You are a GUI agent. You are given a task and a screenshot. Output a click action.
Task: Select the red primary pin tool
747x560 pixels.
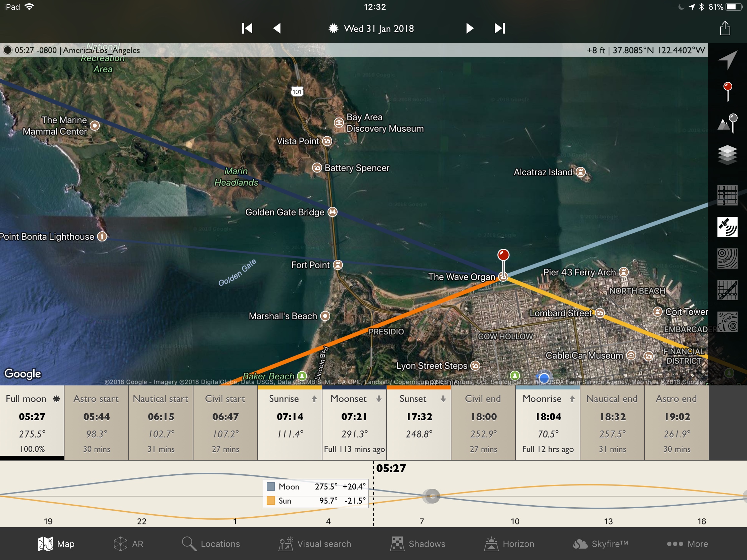click(728, 91)
